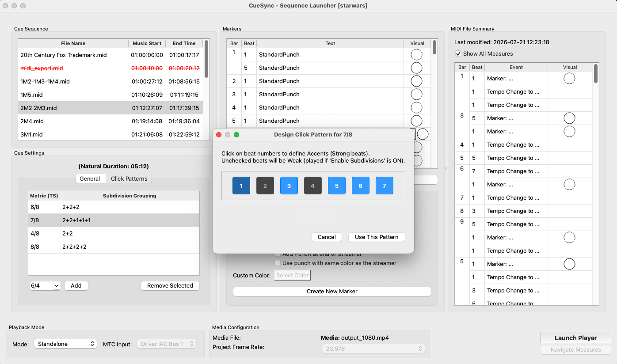This screenshot has height=364, width=617.
Task: Click Remove Selected button
Action: point(170,286)
